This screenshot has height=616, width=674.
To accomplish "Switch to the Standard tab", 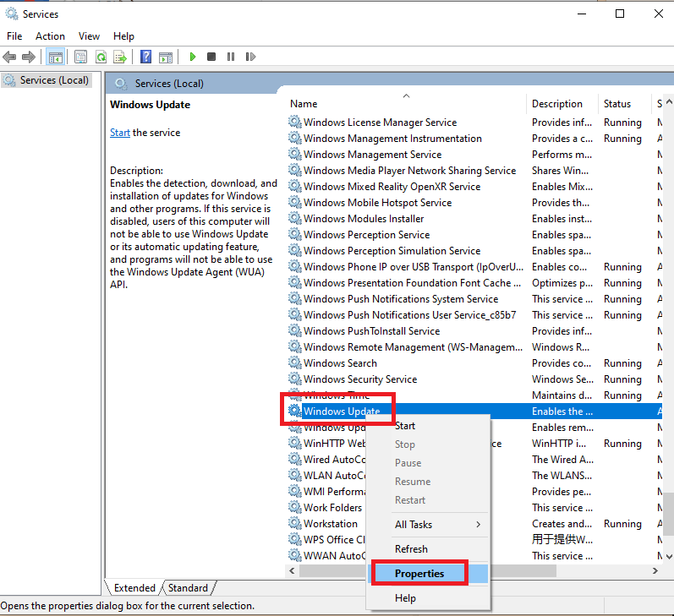I will click(x=188, y=588).
